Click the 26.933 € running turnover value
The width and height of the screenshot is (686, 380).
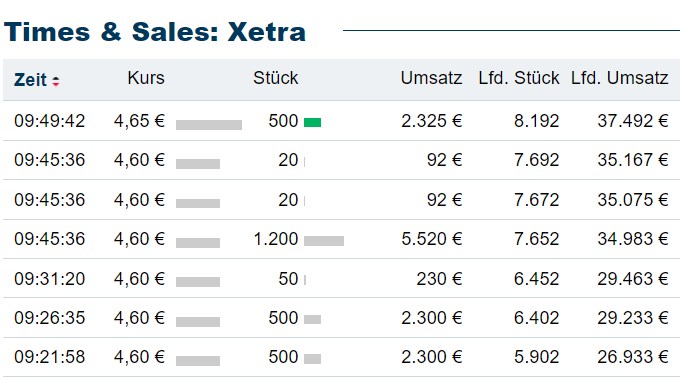tap(633, 357)
